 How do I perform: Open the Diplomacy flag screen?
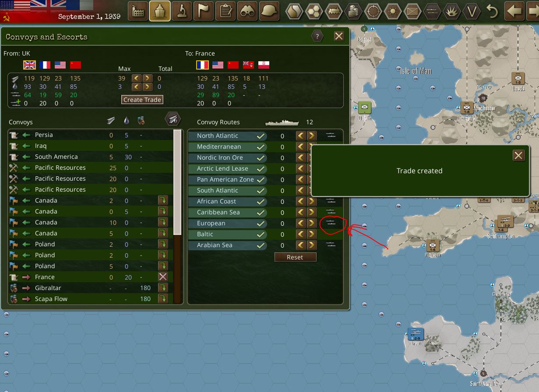click(204, 11)
